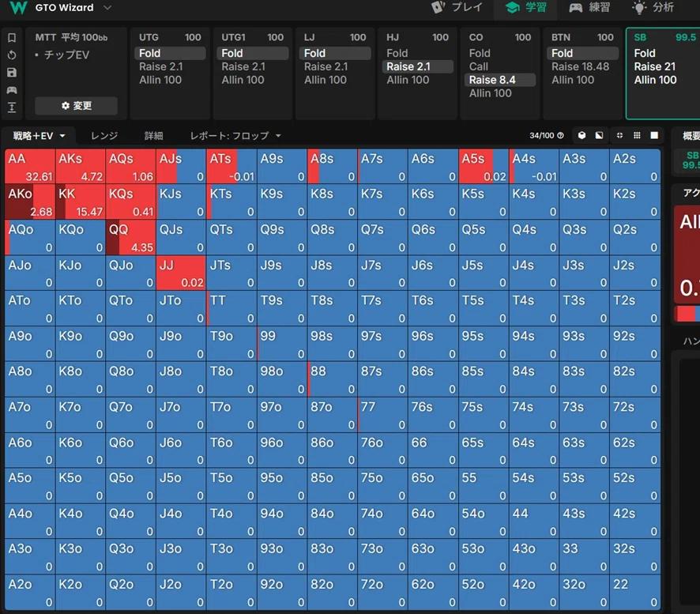The width and height of the screenshot is (700, 614).
Task: Click the gamepad icon in left sidebar
Action: (12, 90)
